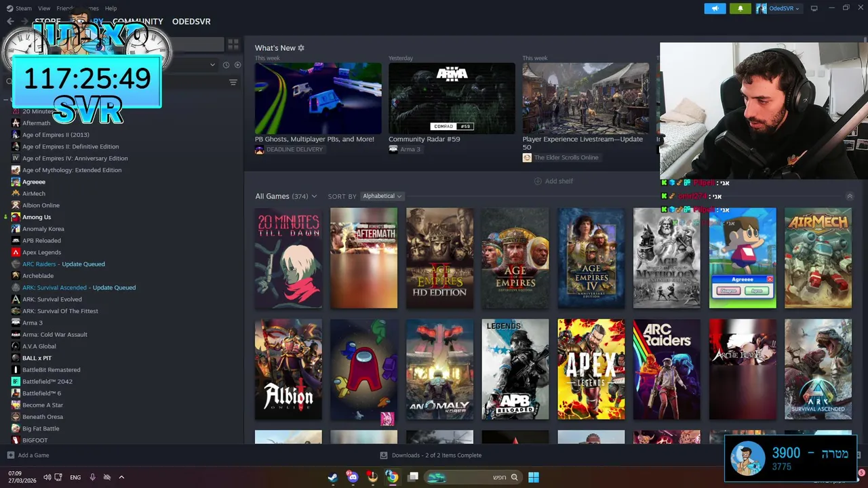Open What's New settings gear
868x488 pixels.
pyautogui.click(x=301, y=48)
